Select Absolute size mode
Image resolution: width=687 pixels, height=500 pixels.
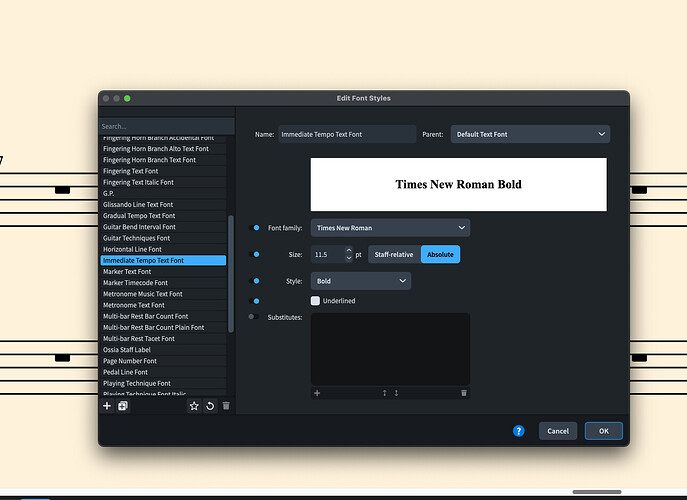(440, 254)
